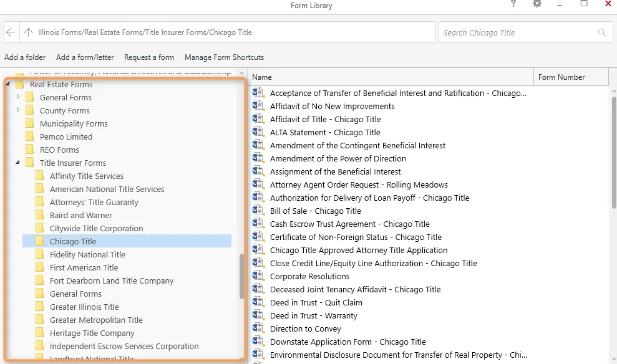
Task: Click Word icon for Affidavit of No New Improvements
Action: (258, 106)
